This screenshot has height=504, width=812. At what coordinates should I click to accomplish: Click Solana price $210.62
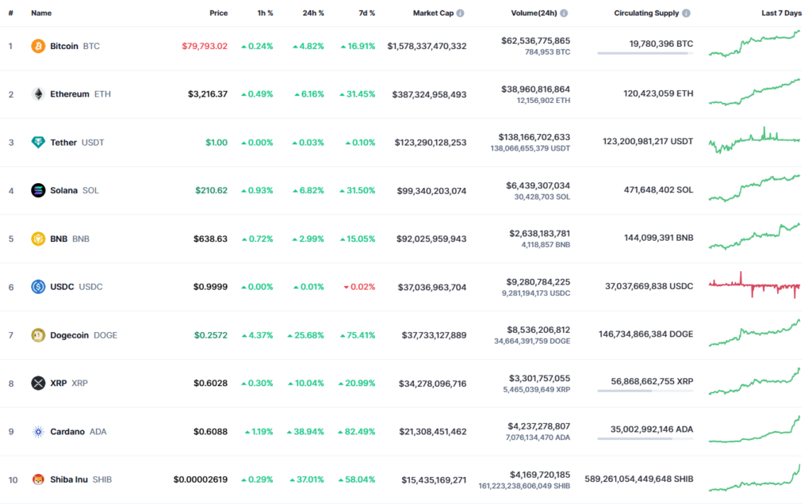[211, 190]
